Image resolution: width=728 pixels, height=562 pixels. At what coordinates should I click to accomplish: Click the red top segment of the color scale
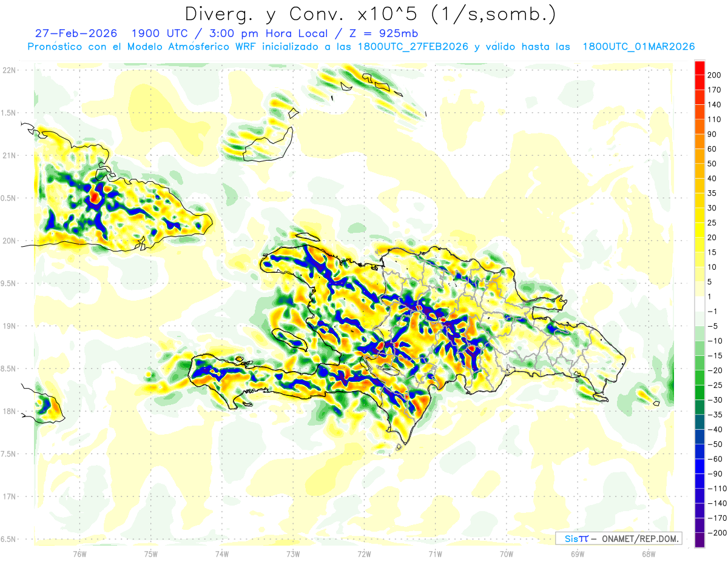[x=699, y=68]
